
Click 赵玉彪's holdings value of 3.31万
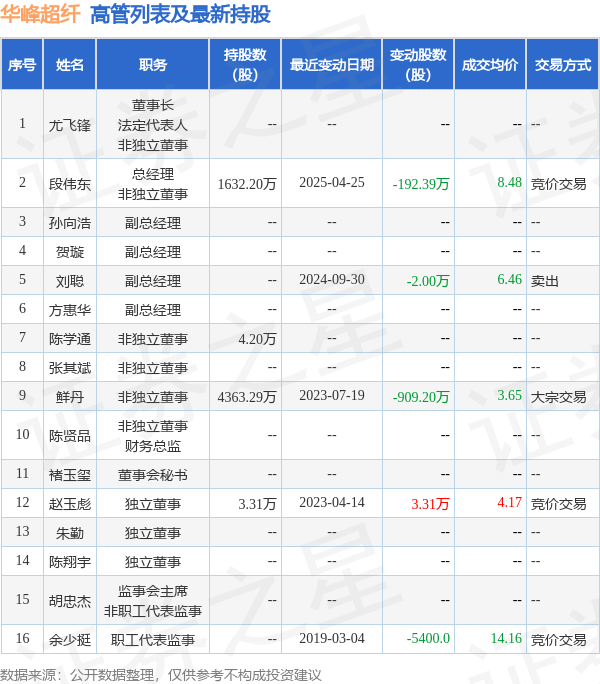point(257,504)
